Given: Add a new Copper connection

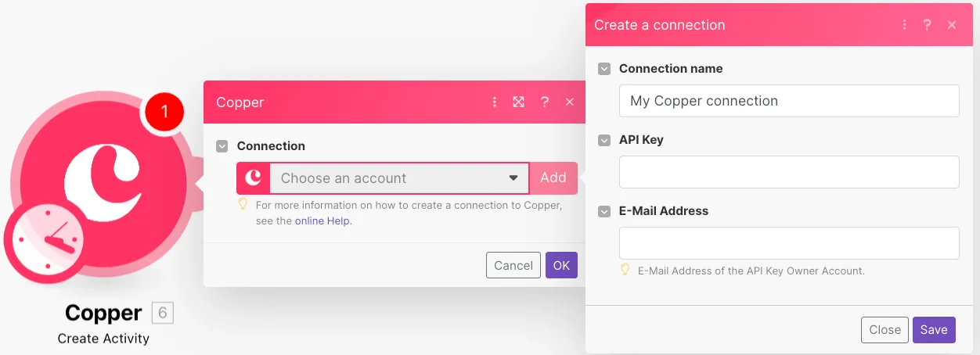Looking at the screenshot, I should [553, 178].
